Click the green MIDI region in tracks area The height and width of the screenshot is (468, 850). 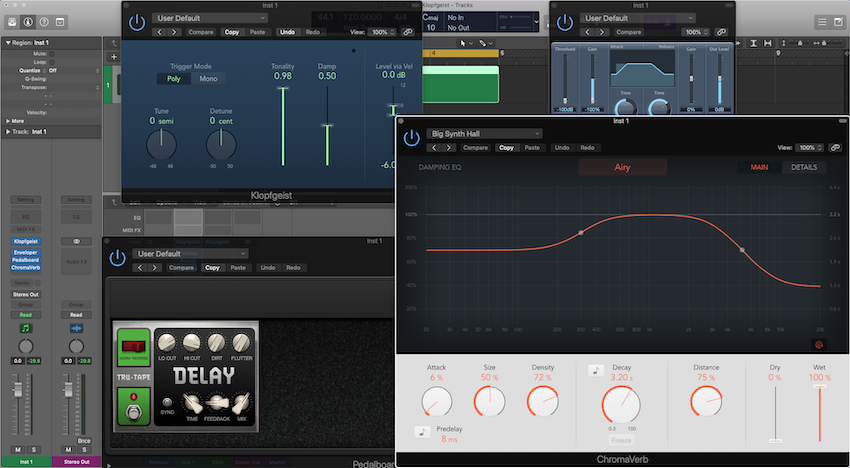point(460,84)
